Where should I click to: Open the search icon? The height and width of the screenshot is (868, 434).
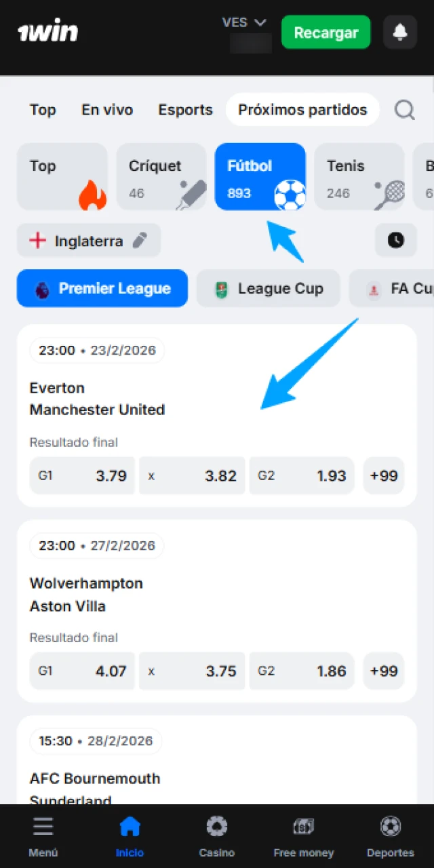click(x=404, y=109)
